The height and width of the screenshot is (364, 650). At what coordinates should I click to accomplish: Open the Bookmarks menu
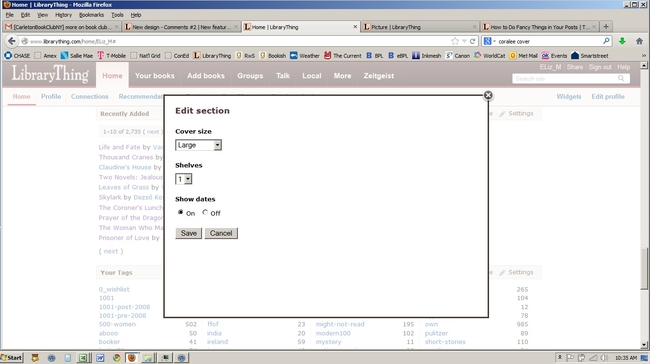[x=91, y=15]
